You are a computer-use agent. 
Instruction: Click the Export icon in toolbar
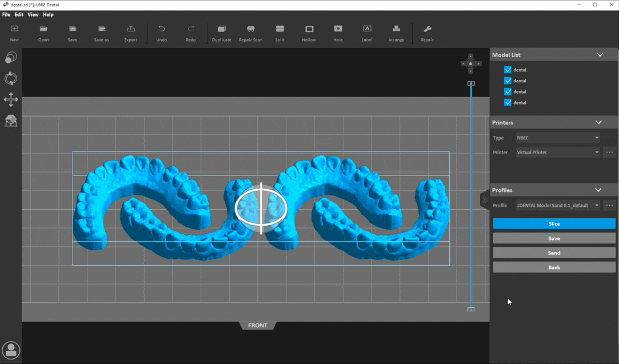coord(131,29)
